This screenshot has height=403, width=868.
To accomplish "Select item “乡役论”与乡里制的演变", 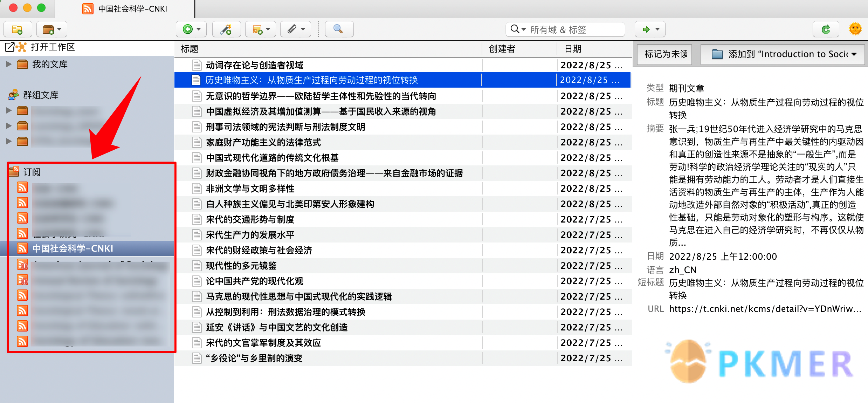I will point(403,358).
